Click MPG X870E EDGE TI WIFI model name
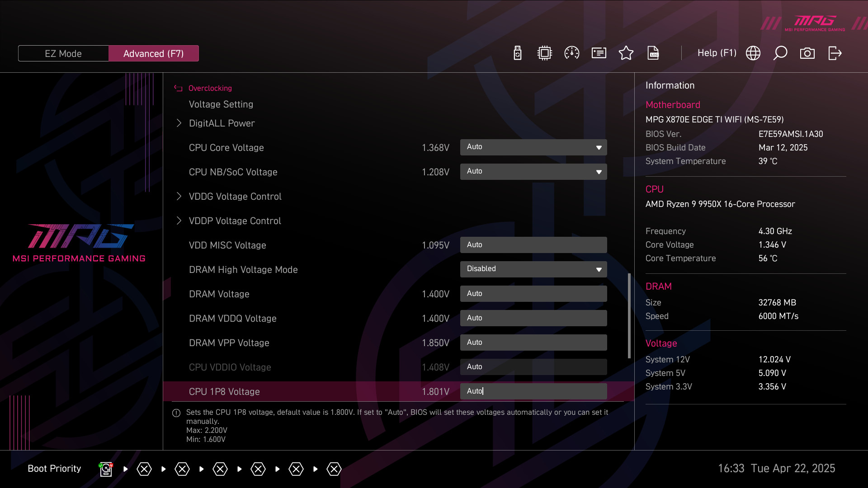Viewport: 868px width, 488px height. [714, 120]
